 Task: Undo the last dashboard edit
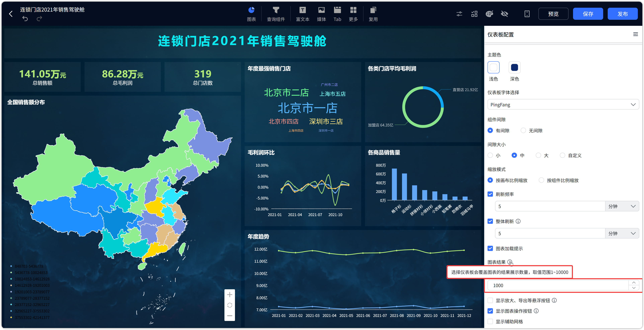click(25, 19)
